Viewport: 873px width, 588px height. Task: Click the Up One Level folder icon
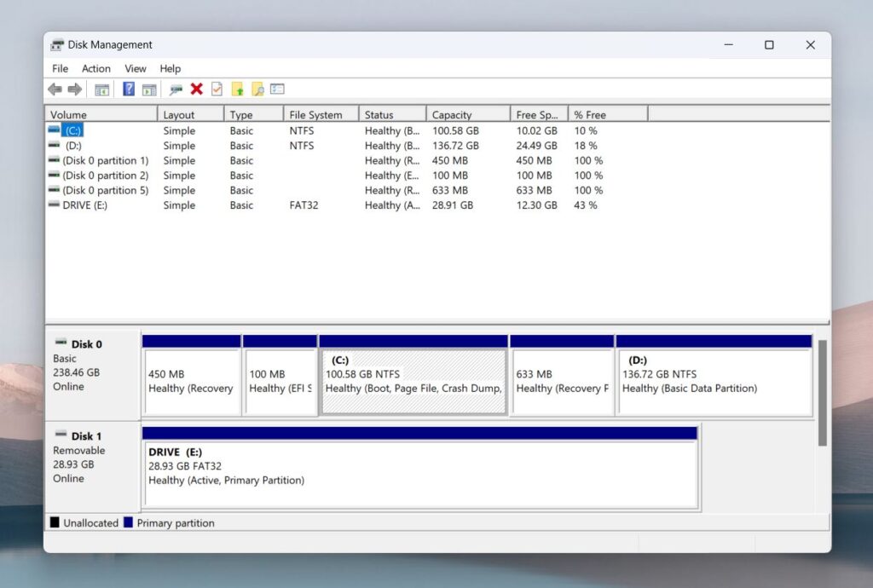coord(240,89)
